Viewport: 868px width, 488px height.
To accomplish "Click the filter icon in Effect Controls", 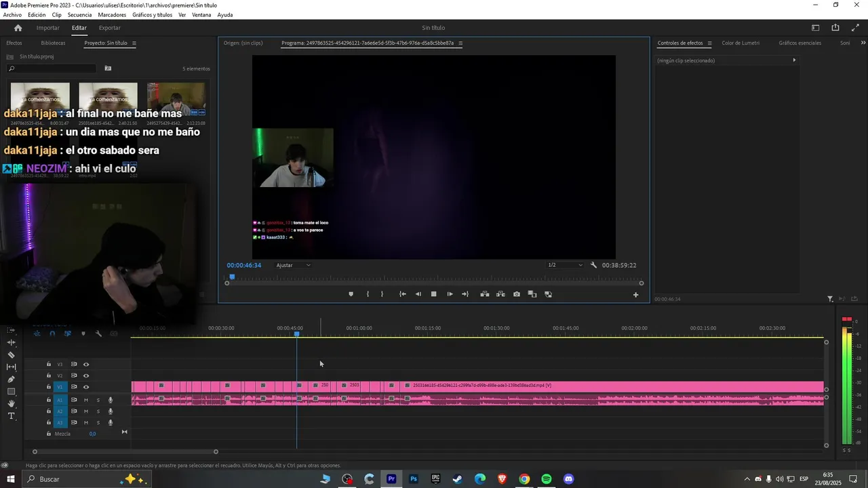I will click(830, 299).
